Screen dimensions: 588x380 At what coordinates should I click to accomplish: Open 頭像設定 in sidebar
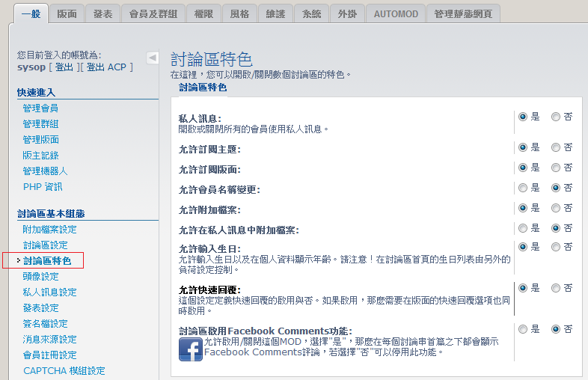coord(40,277)
